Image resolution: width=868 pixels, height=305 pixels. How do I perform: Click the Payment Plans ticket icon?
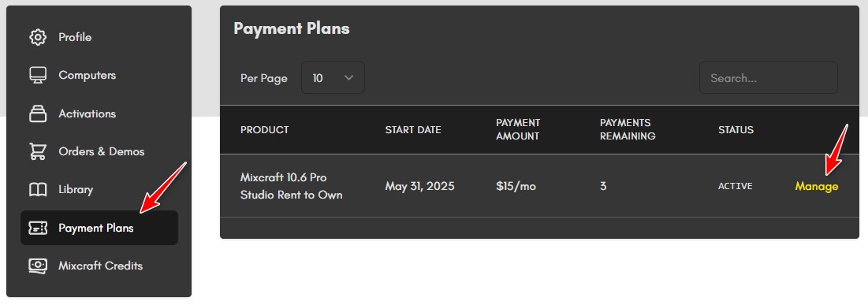pyautogui.click(x=38, y=228)
